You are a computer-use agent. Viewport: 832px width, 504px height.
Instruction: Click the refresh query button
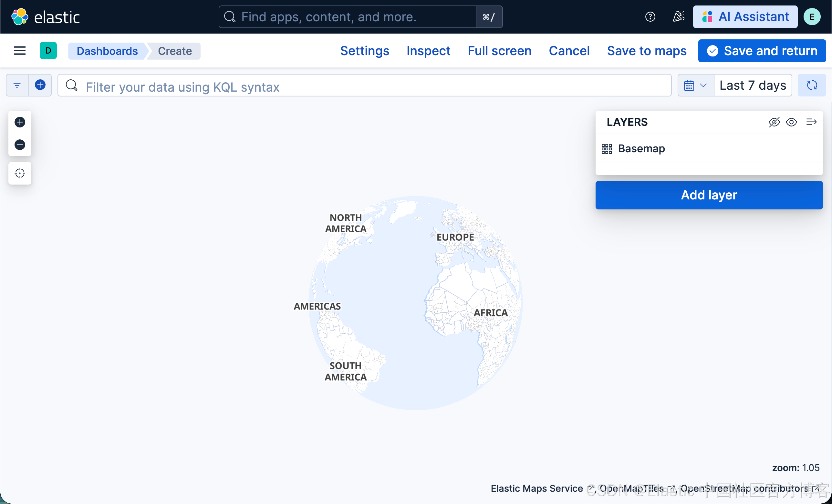(812, 86)
